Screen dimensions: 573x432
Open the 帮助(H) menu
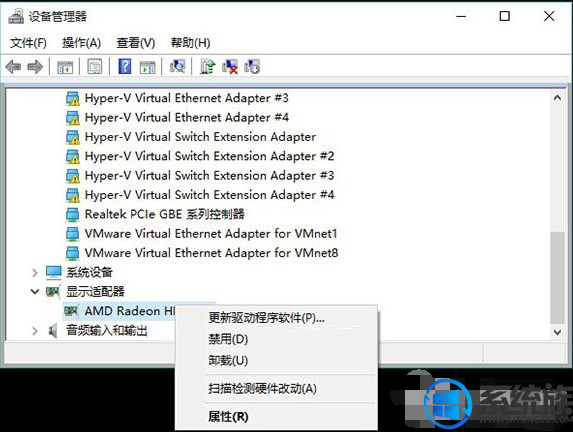point(190,43)
